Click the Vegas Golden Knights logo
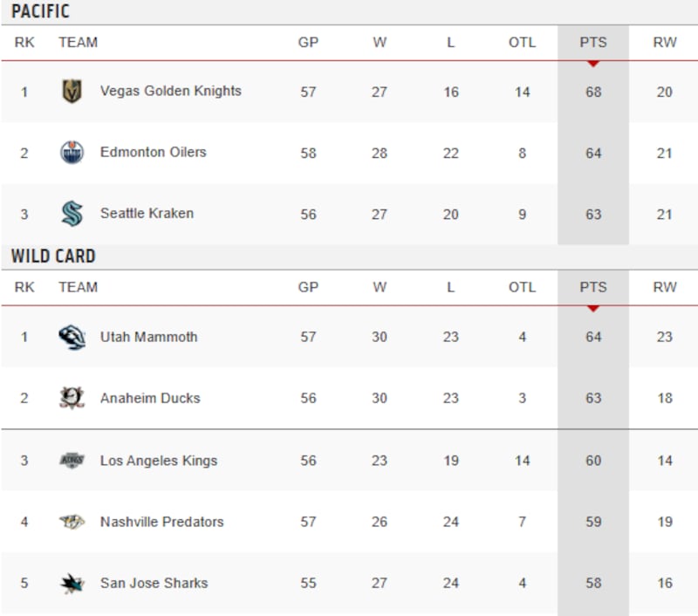 click(72, 92)
